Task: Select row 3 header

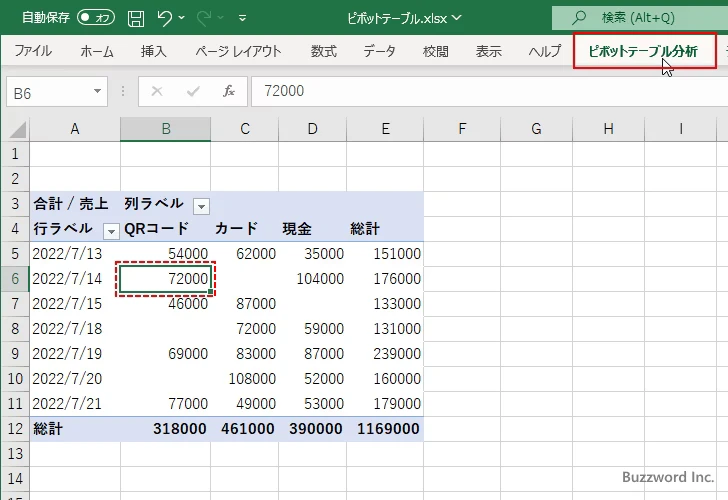Action: [x=15, y=204]
